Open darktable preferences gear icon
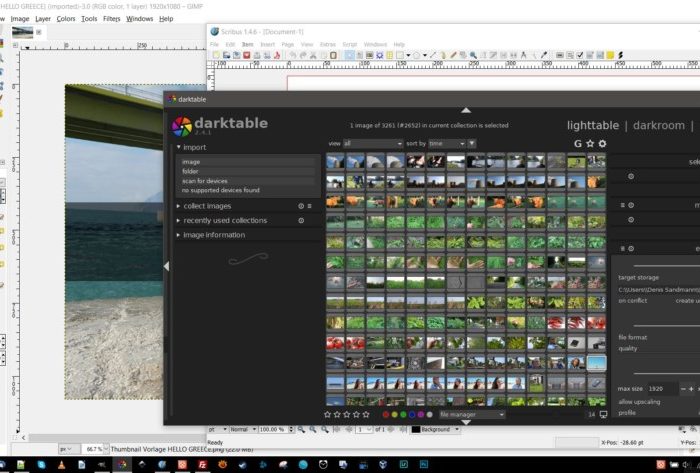The width and height of the screenshot is (700, 473). 602,144
